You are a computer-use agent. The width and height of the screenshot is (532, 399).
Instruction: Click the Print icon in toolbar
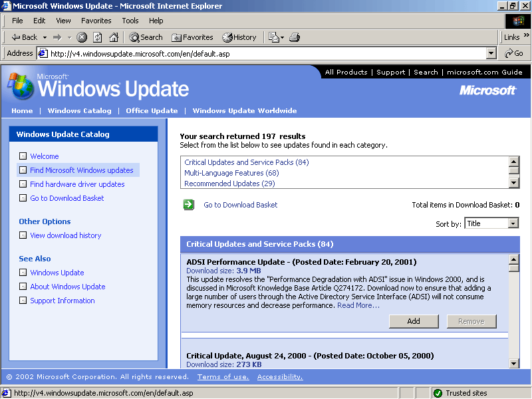click(x=295, y=37)
